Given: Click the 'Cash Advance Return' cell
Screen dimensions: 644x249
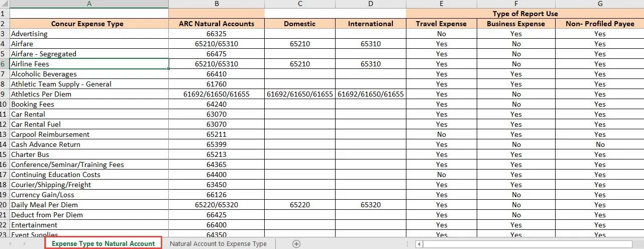Looking at the screenshot, I should [89, 144].
